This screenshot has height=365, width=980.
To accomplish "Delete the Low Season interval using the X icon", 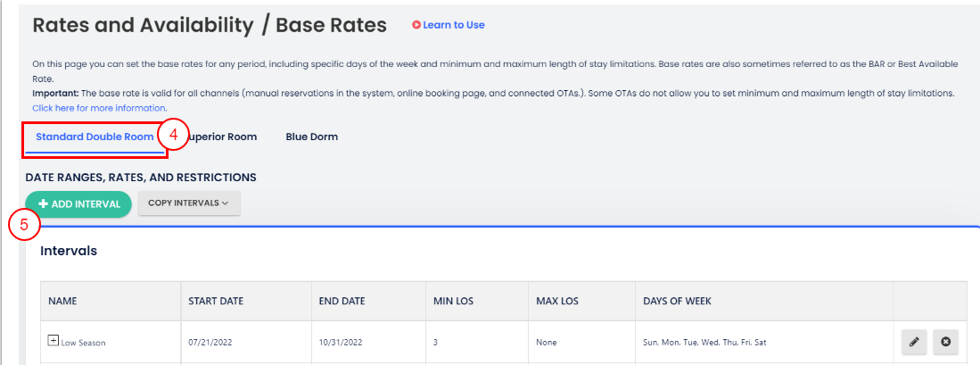I will click(945, 342).
